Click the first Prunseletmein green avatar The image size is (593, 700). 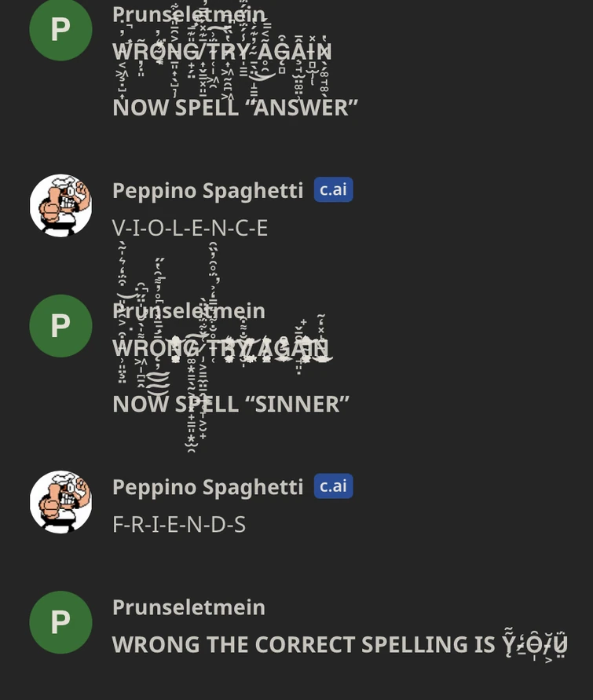pyautogui.click(x=60, y=29)
